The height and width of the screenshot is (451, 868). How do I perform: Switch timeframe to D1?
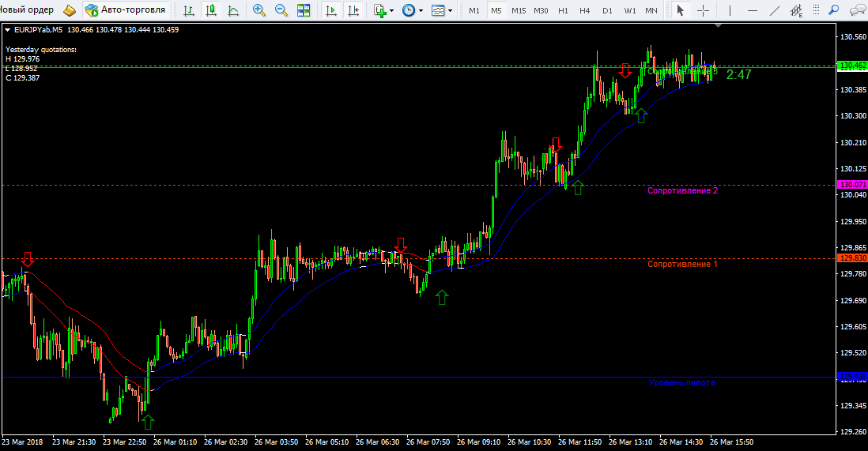click(x=607, y=10)
